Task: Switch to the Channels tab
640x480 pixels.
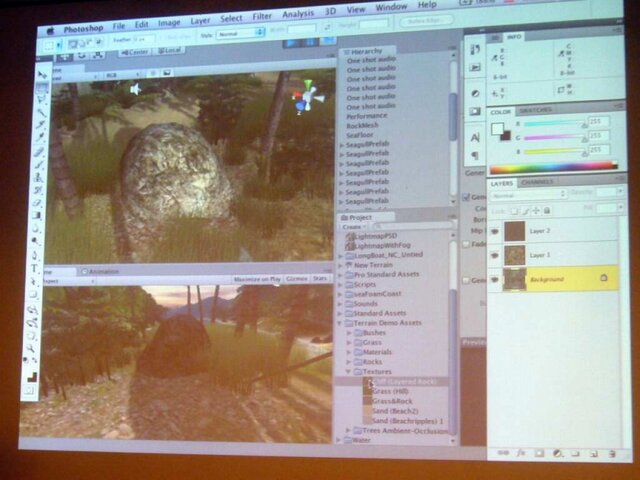Action: (x=537, y=182)
